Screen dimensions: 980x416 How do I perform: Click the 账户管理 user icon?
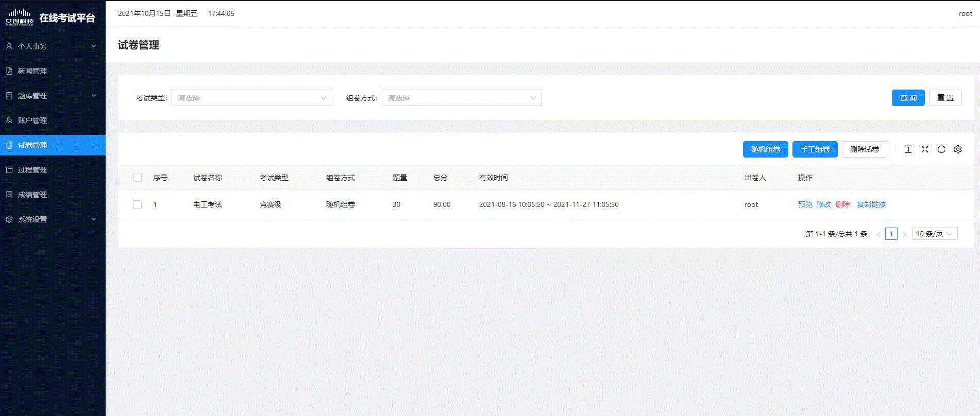[9, 120]
